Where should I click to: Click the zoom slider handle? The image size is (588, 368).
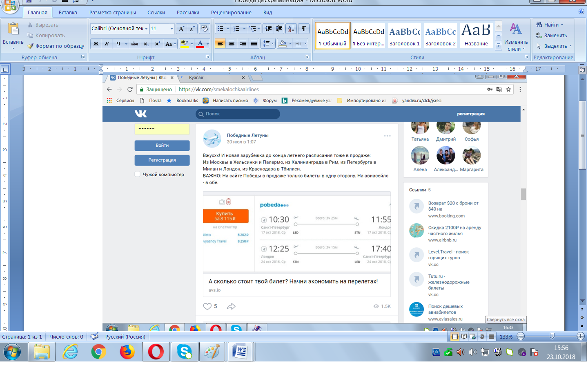point(552,336)
